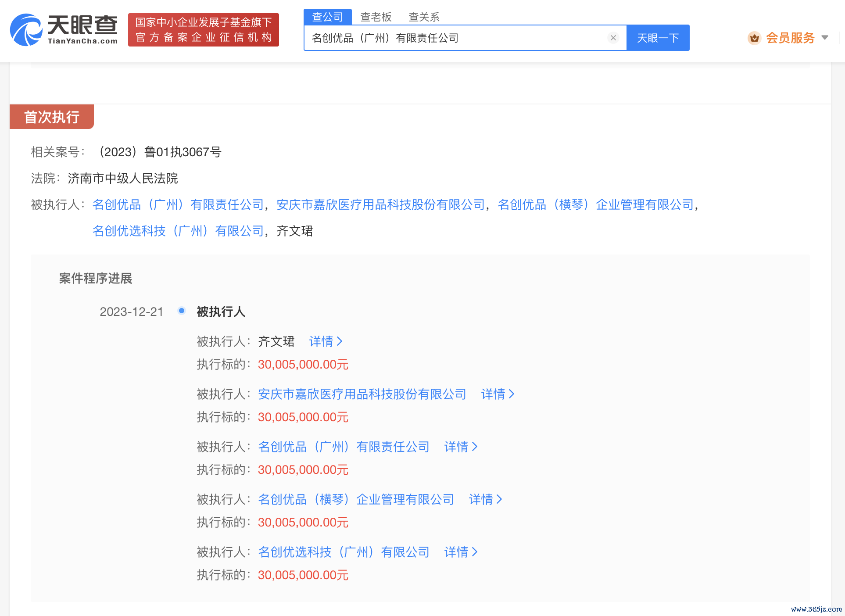Open 名创优品（广州）有限责任公司 link in top 被执行人 list

[x=178, y=204]
